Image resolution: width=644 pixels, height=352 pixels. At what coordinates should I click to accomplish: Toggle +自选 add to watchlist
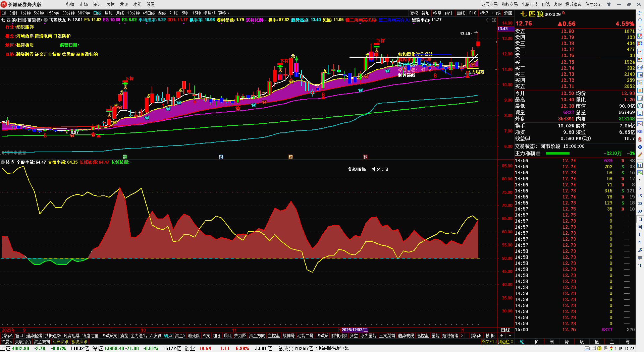(496, 13)
